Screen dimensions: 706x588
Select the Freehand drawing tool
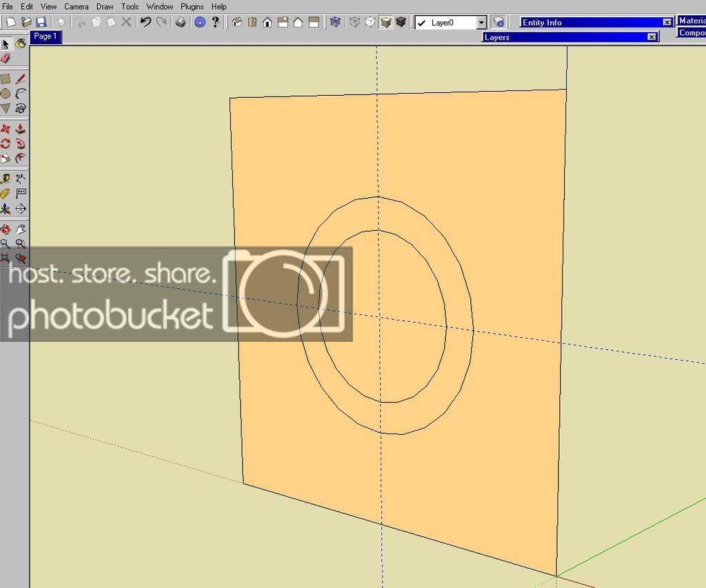tap(20, 108)
